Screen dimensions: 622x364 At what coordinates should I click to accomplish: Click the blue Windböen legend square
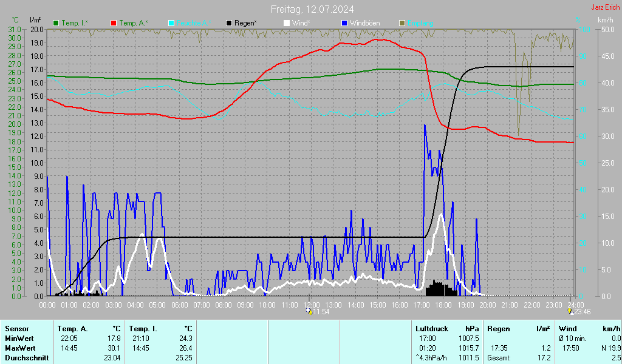(344, 23)
